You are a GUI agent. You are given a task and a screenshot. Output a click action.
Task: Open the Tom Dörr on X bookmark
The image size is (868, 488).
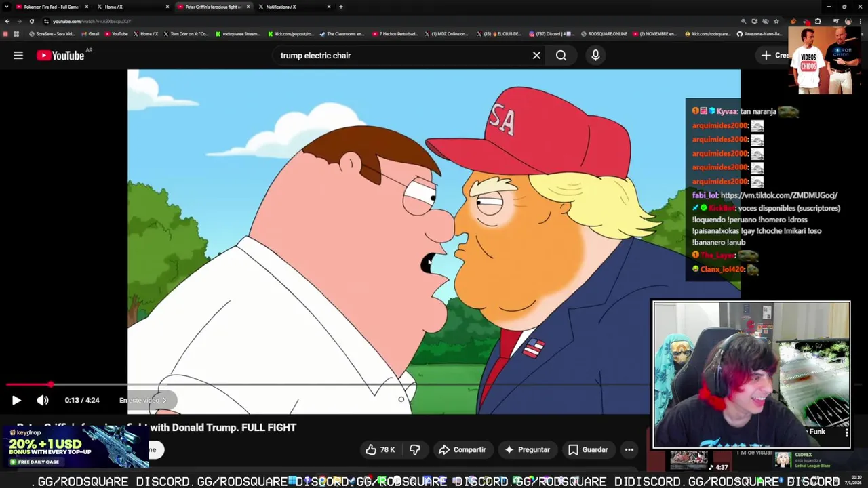tap(186, 34)
